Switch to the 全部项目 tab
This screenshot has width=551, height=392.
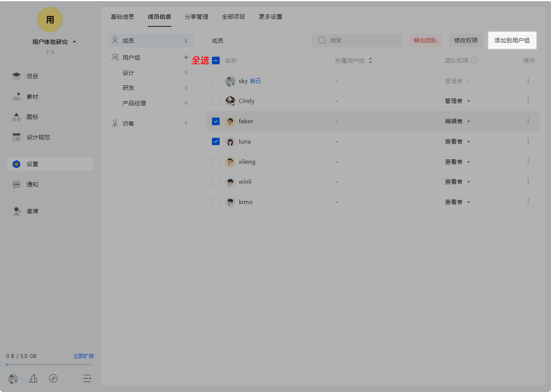[233, 17]
